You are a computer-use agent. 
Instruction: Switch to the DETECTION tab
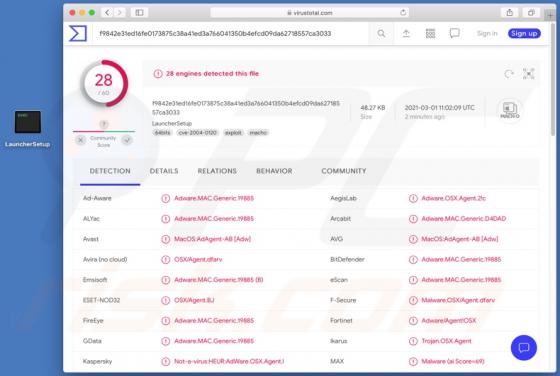coord(110,171)
